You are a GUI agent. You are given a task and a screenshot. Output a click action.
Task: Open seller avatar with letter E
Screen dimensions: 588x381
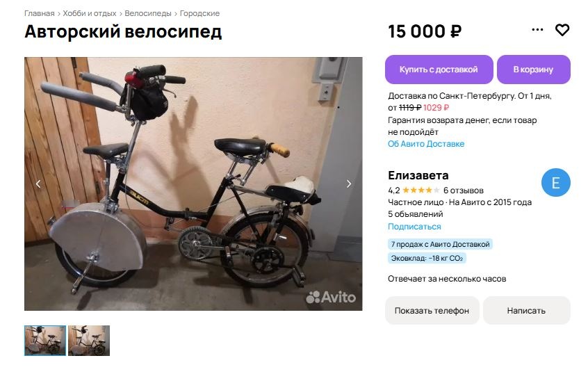tap(556, 183)
